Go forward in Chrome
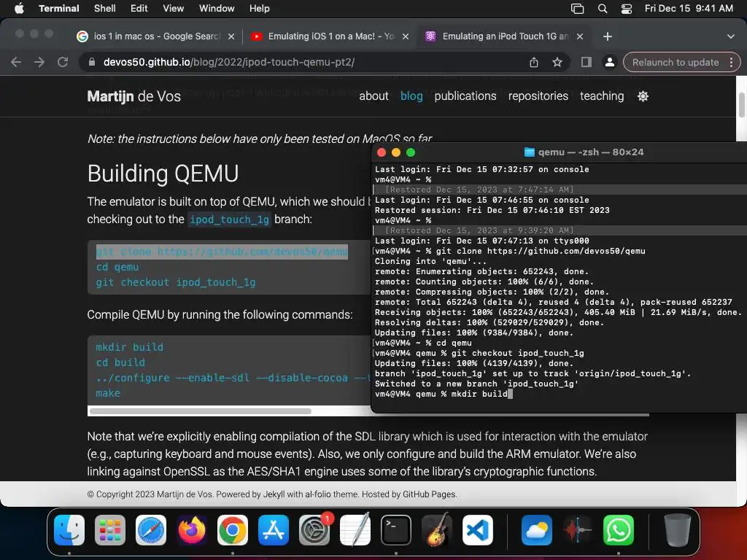Image resolution: width=747 pixels, height=560 pixels. 39,62
